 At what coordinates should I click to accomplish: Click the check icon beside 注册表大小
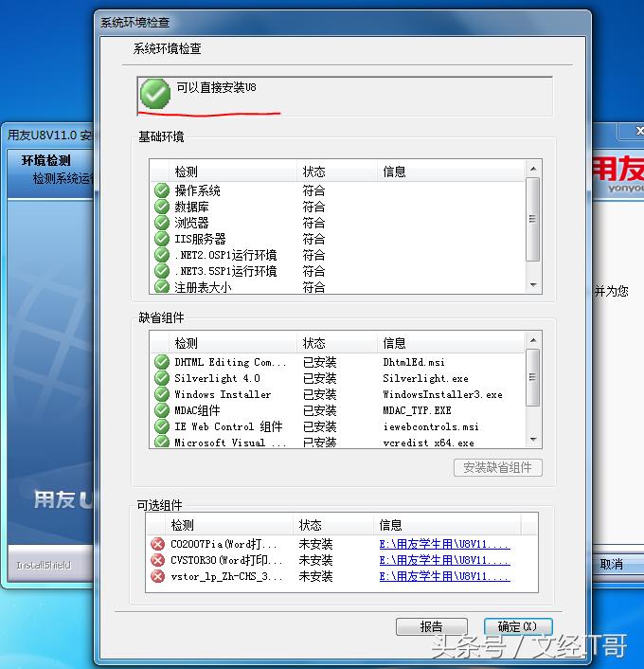162,287
